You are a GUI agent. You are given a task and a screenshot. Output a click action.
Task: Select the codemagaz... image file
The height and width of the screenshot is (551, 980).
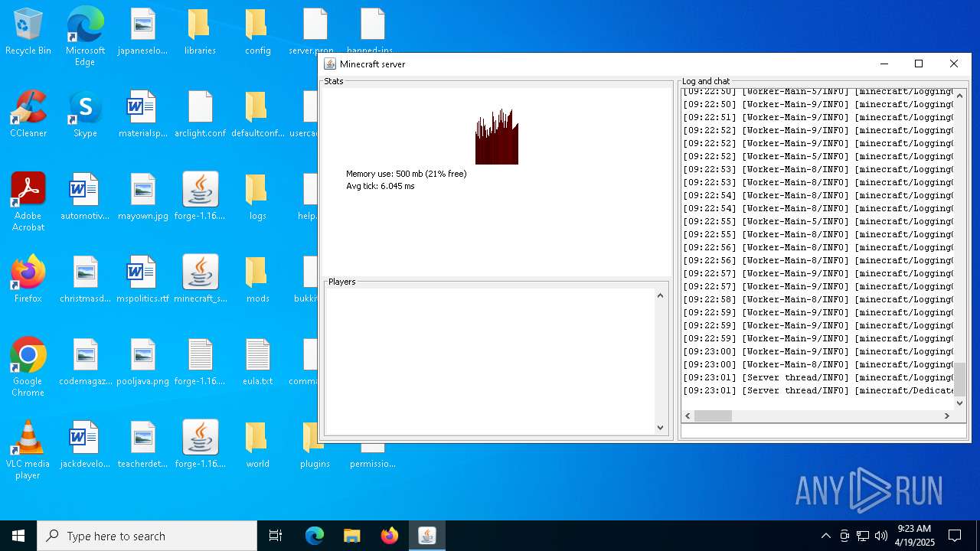pos(85,362)
